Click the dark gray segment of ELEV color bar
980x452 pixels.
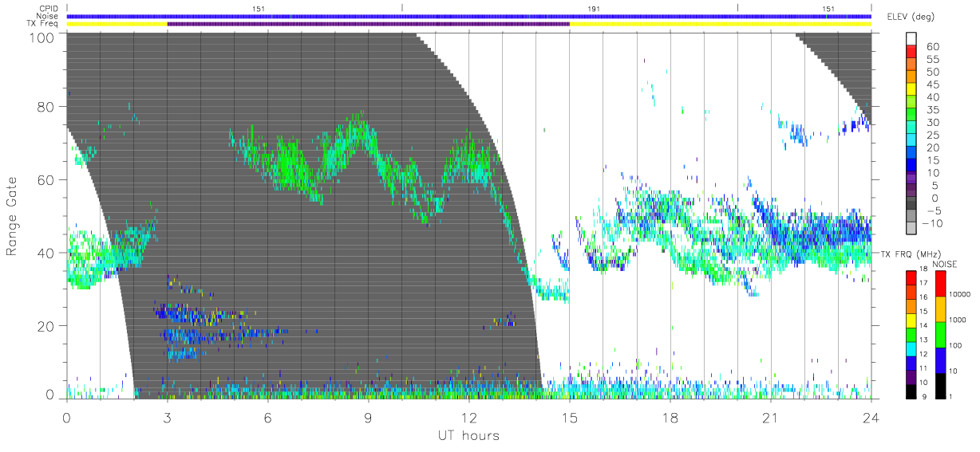[912, 204]
